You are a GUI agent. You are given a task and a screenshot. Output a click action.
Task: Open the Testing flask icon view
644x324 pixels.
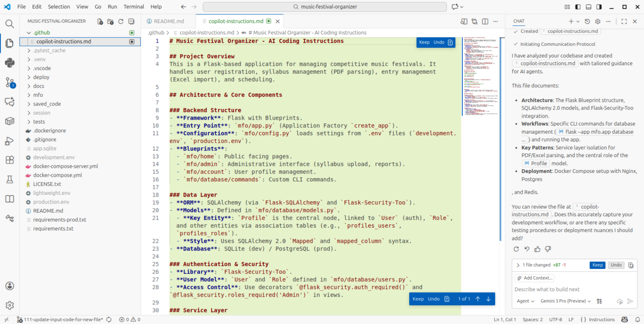tap(10, 179)
